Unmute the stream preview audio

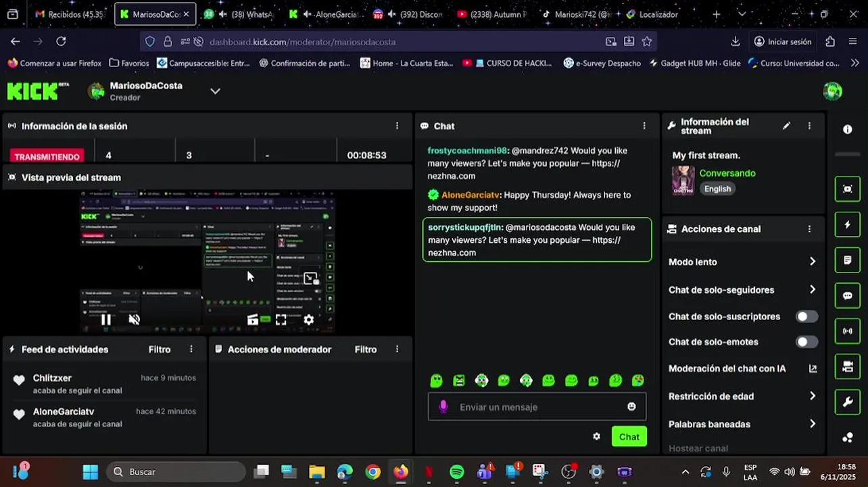tap(135, 320)
